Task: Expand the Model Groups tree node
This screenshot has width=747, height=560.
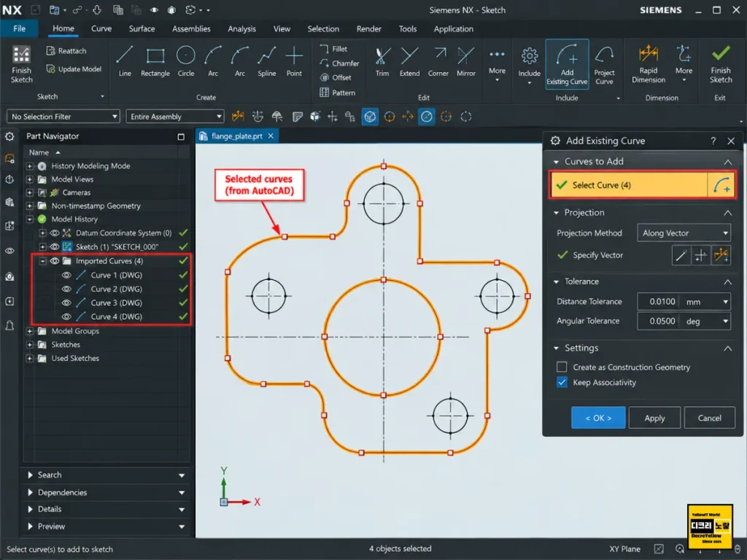Action: 29,331
